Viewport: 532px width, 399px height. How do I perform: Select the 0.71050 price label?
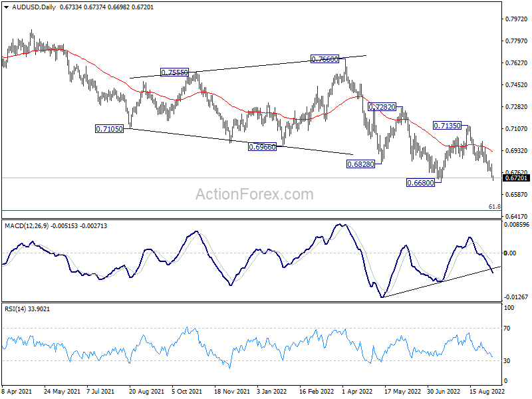(x=109, y=129)
